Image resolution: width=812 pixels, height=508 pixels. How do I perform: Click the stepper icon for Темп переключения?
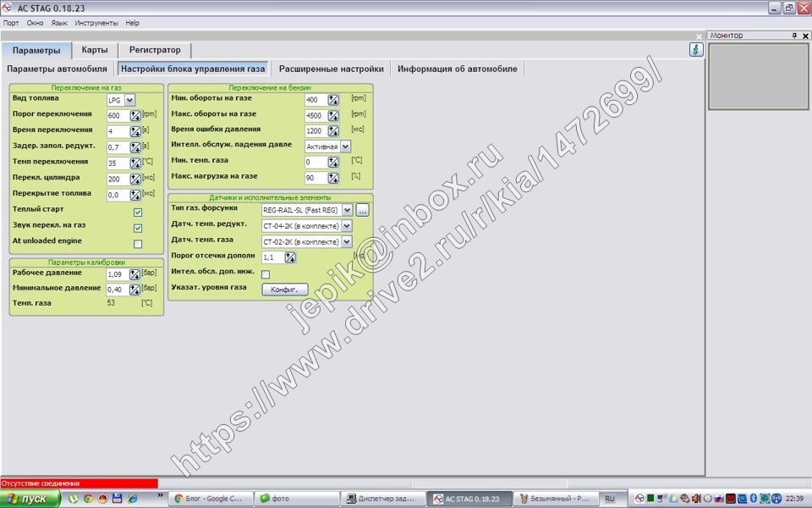(x=135, y=163)
